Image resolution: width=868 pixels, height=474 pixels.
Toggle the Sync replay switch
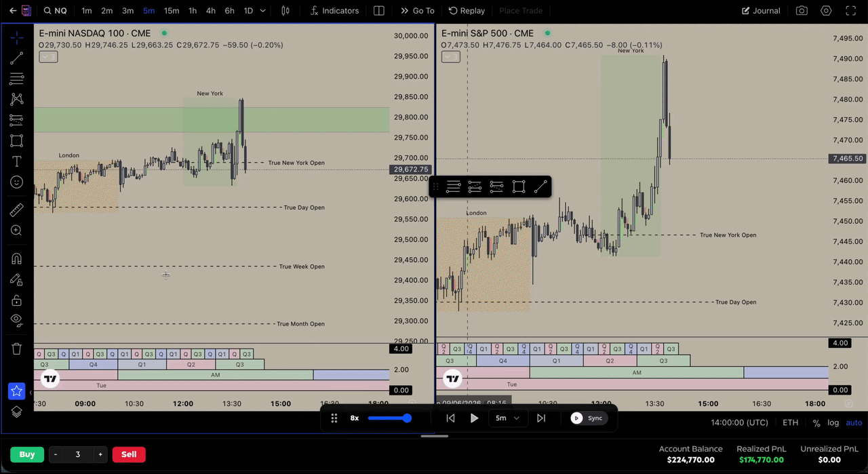pos(587,418)
